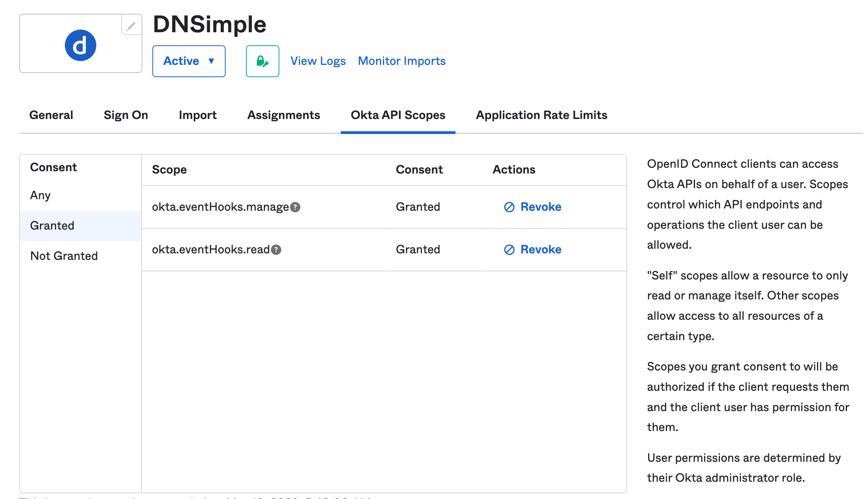
Task: Click the green lock key icon button
Action: [262, 61]
